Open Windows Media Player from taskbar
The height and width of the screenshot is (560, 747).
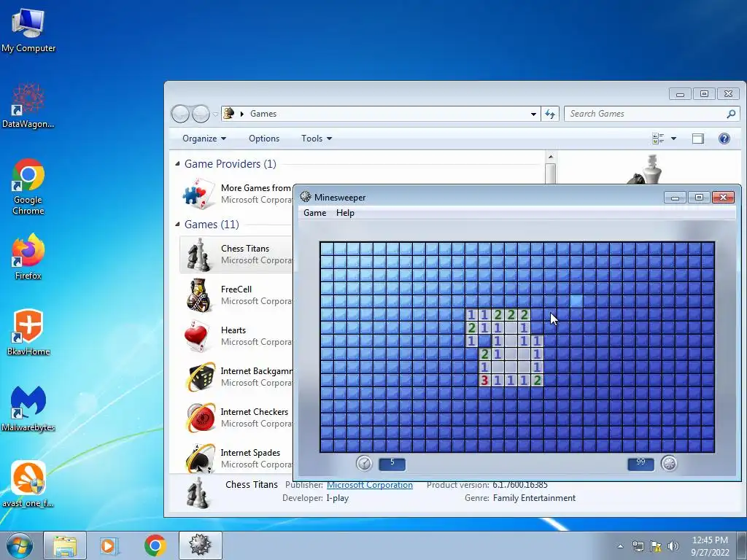(x=109, y=545)
